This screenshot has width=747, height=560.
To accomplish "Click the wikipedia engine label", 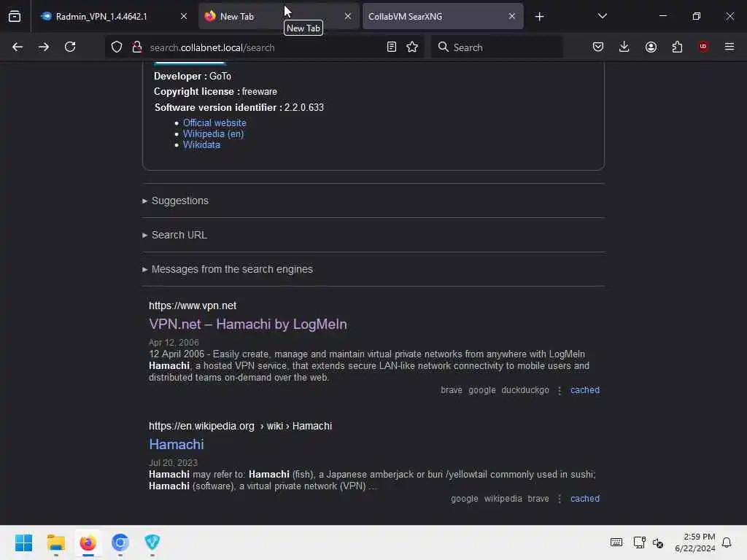I will click(503, 499).
